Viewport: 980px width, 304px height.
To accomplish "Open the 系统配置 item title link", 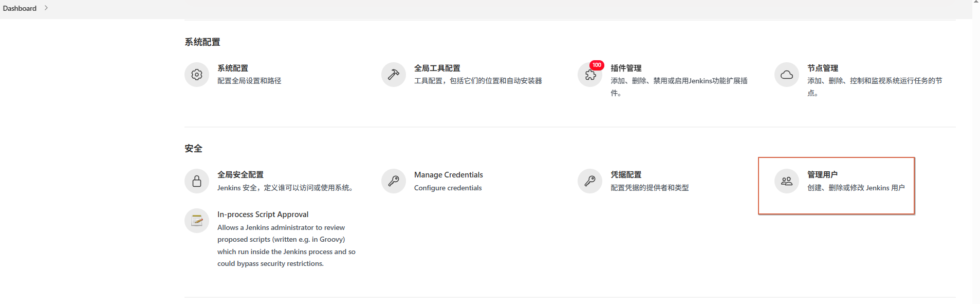I will [x=233, y=68].
